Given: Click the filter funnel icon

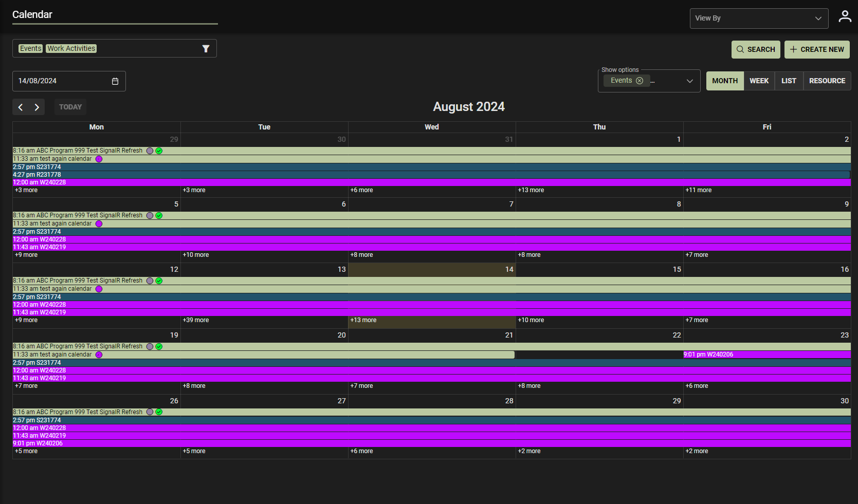Looking at the screenshot, I should 206,49.
